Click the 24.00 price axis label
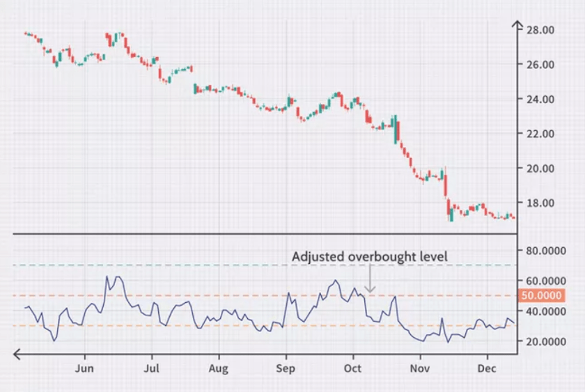 pos(540,99)
